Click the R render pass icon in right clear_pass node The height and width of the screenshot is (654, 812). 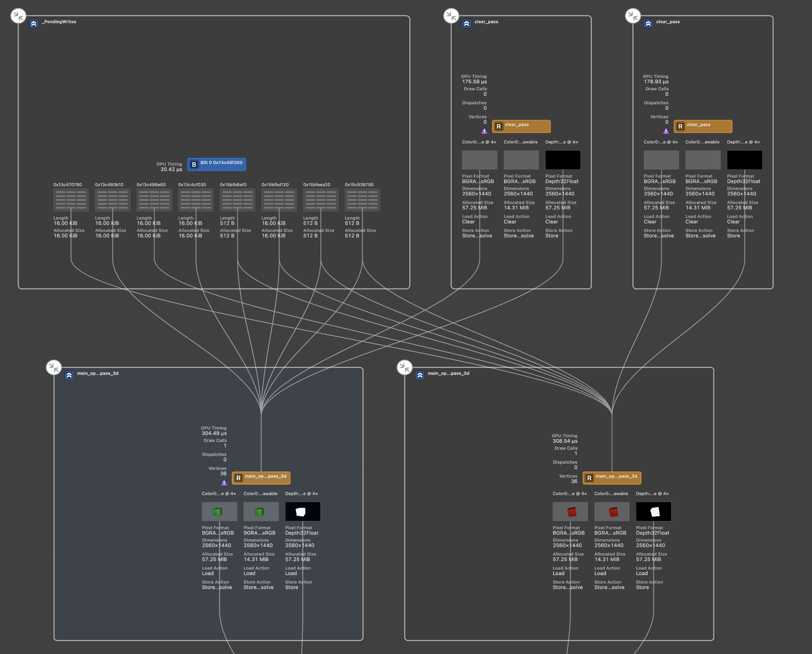click(x=680, y=126)
